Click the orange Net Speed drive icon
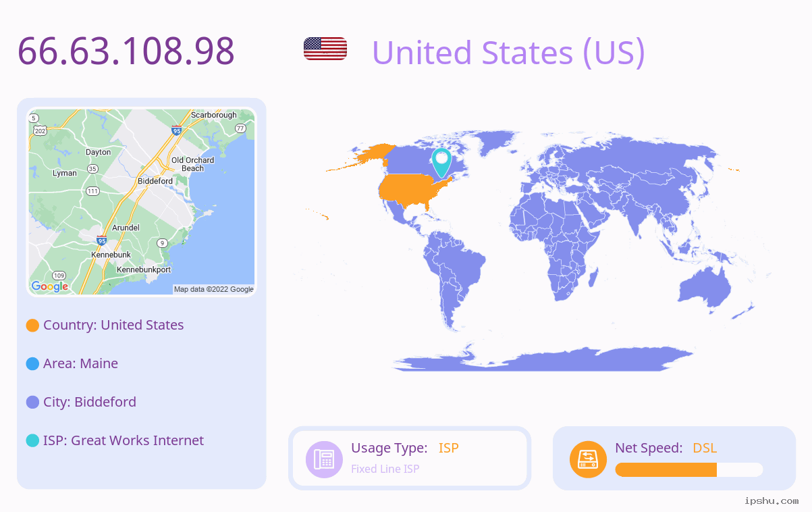Viewport: 812px width, 512px height. (x=588, y=459)
